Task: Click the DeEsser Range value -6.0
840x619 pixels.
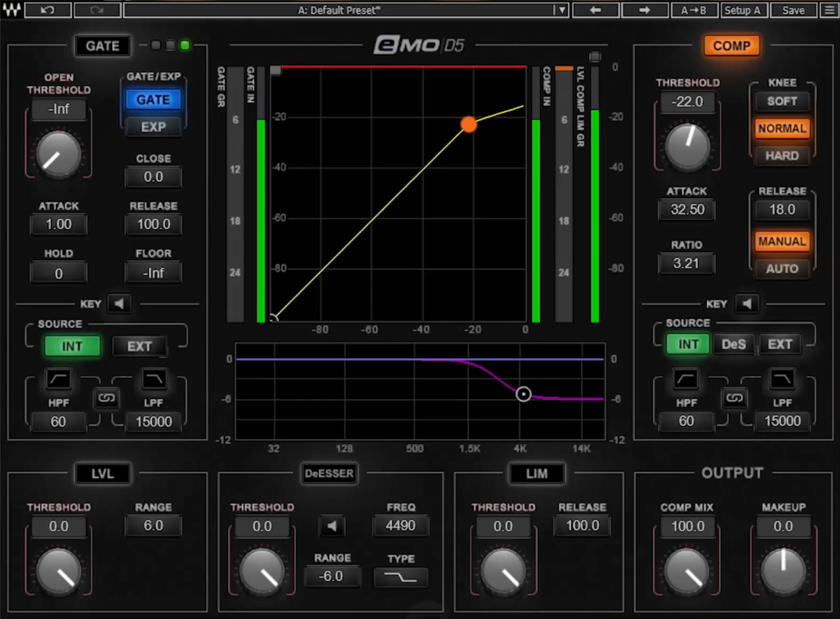Action: (331, 576)
